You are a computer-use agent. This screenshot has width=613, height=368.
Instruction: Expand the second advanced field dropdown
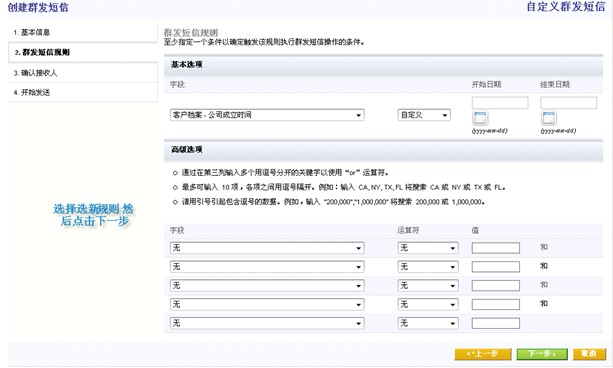(x=267, y=267)
